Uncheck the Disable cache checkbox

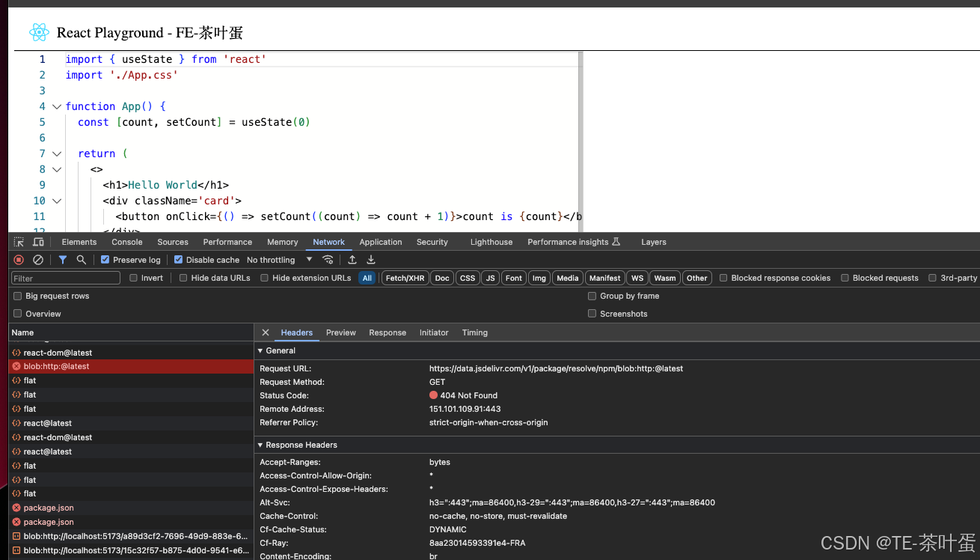pos(179,260)
